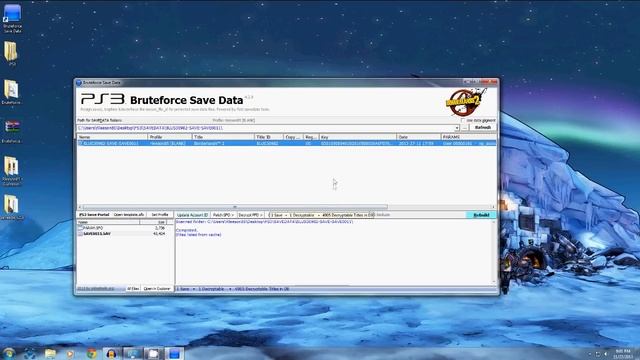Select the highlighted BLUS30982 save row
This screenshot has height=360, width=640.
point(287,144)
